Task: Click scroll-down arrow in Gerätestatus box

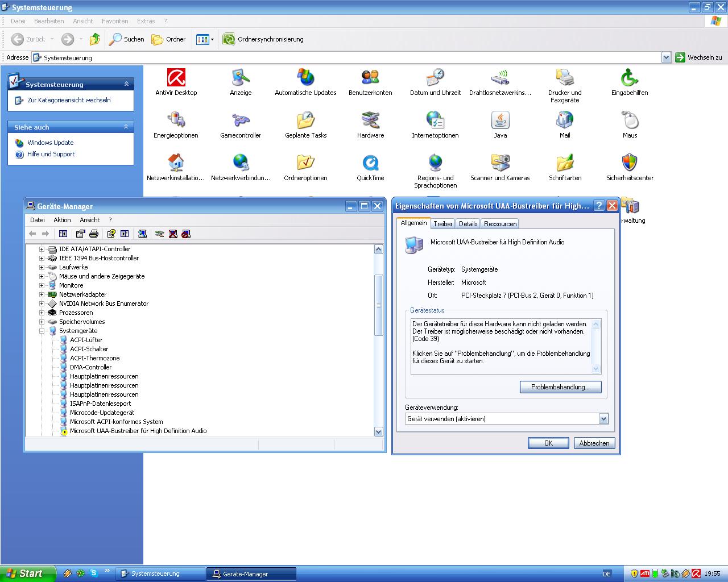Action: pos(596,368)
